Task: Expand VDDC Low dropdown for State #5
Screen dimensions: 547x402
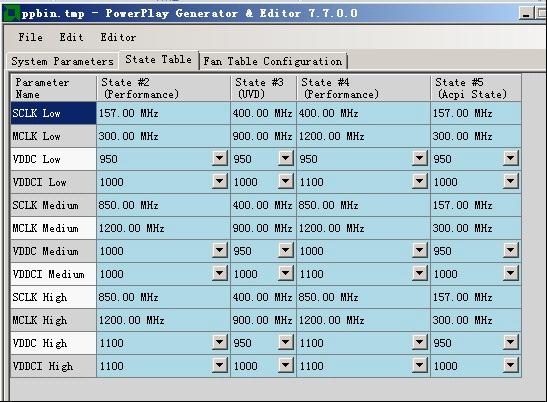Action: click(x=511, y=158)
